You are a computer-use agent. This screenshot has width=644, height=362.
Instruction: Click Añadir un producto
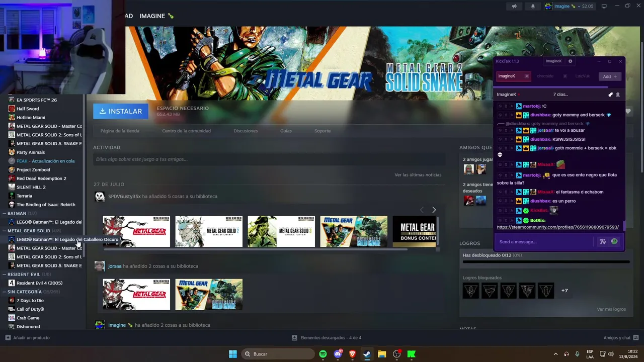click(x=31, y=338)
